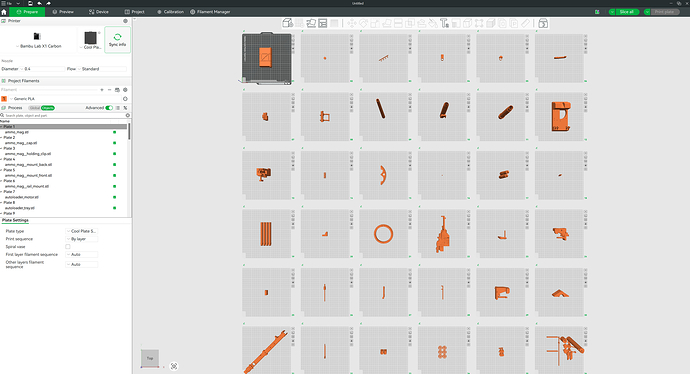The height and width of the screenshot is (374, 690).
Task: Select the Lay on face tool
Action: 387,23
